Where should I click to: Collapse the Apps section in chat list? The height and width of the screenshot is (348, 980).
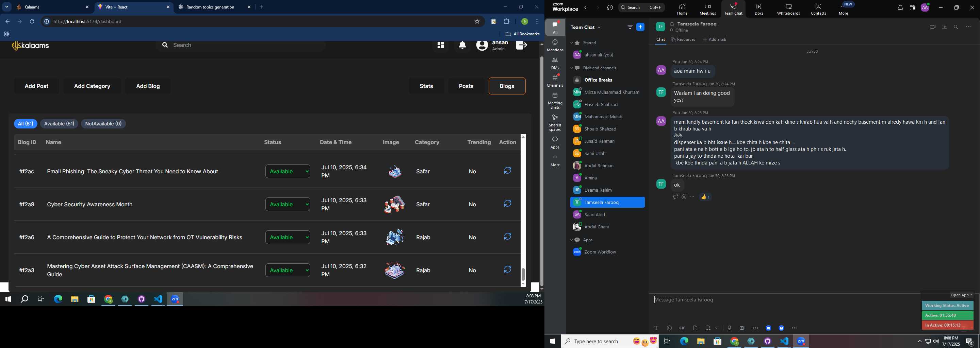pos(571,240)
